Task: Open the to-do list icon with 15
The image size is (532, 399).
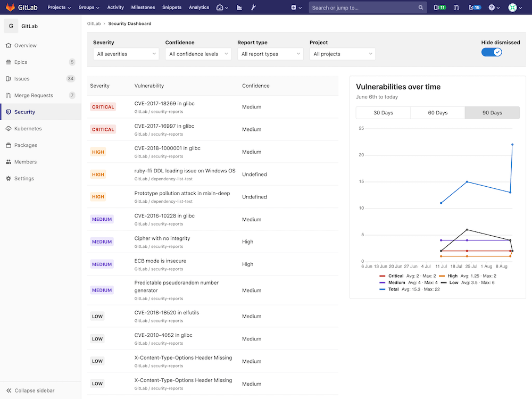Action: pyautogui.click(x=474, y=7)
